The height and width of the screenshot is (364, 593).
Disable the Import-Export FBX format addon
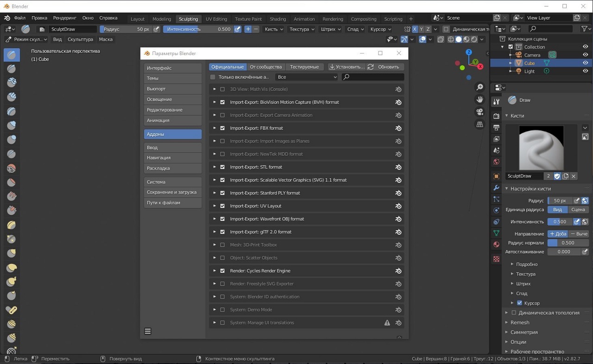(x=222, y=128)
